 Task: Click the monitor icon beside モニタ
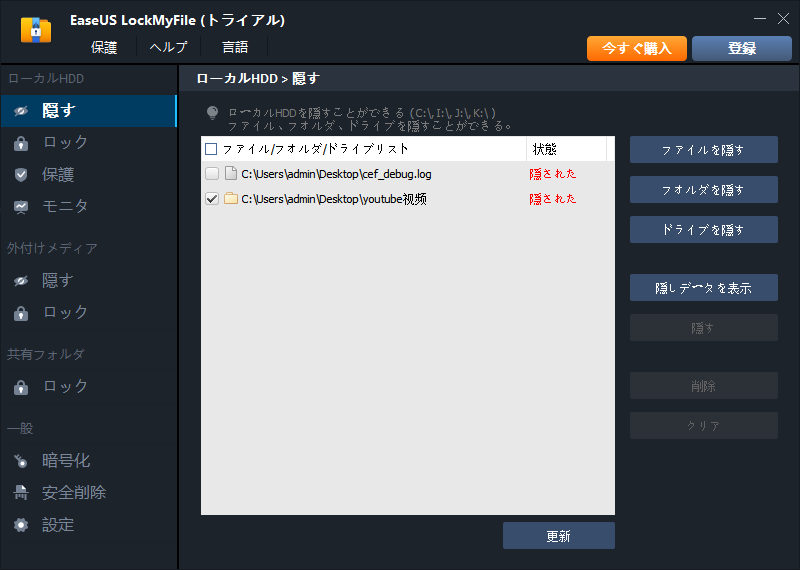click(21, 207)
